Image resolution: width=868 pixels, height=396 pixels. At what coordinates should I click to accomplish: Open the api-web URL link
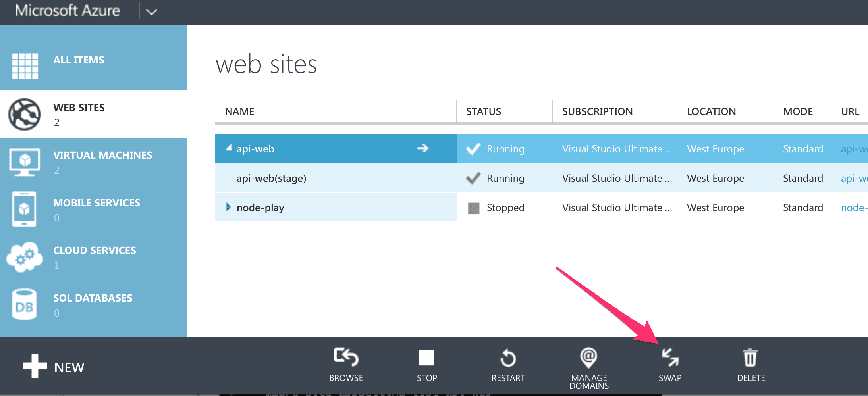click(854, 149)
